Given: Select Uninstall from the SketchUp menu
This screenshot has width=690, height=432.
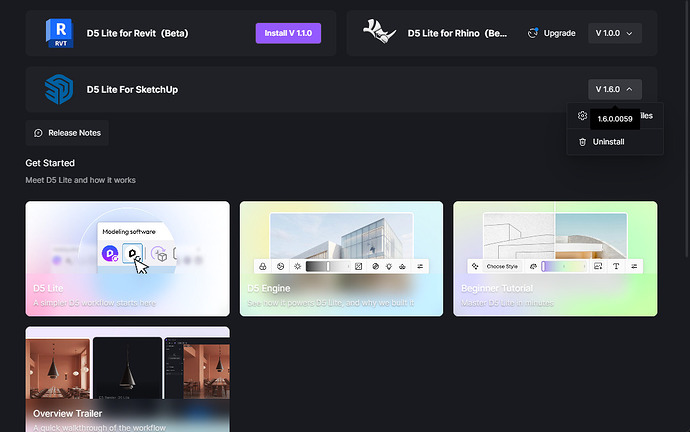Looking at the screenshot, I should click(x=615, y=142).
